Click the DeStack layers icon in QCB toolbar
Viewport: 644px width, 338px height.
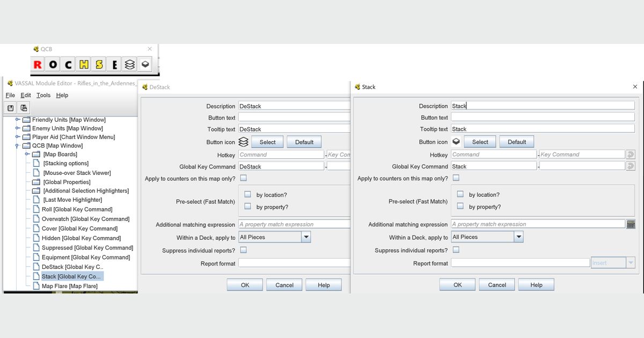coord(129,65)
